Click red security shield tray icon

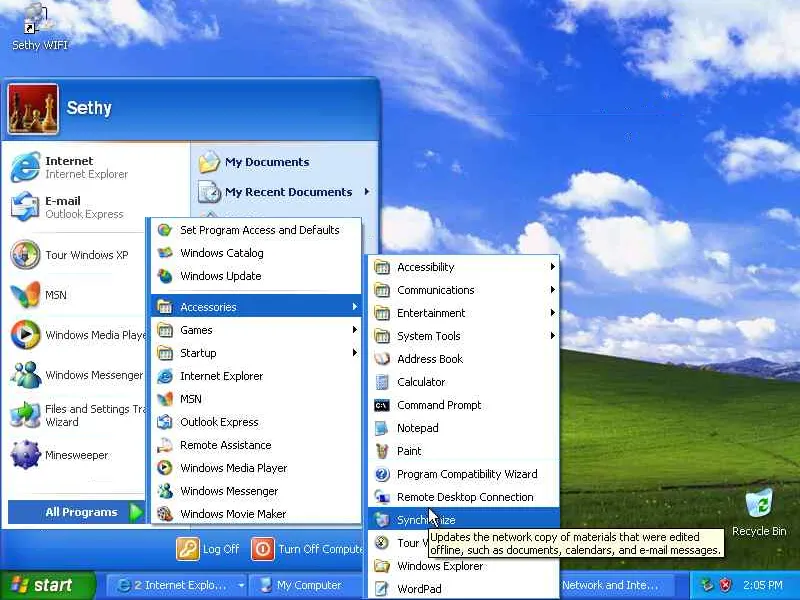click(725, 585)
